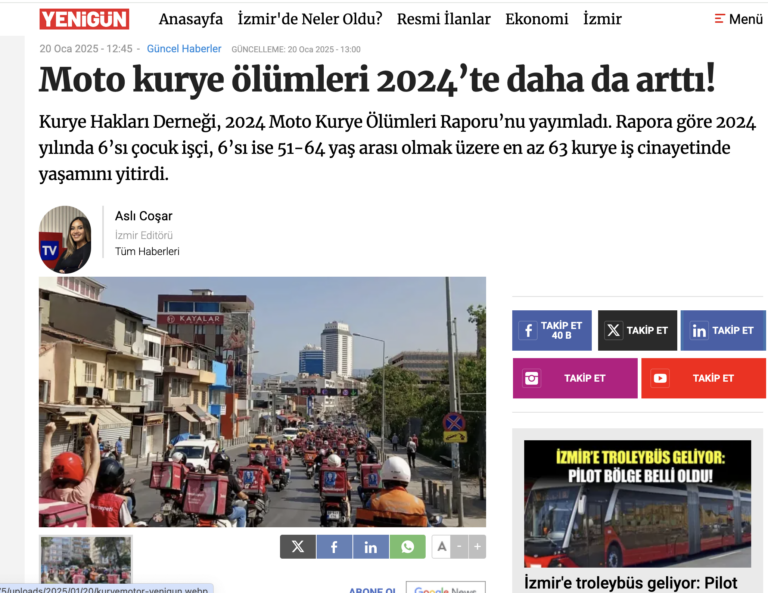768x593 pixels.
Task: Go to Anasayfa in navigation
Action: [x=191, y=19]
